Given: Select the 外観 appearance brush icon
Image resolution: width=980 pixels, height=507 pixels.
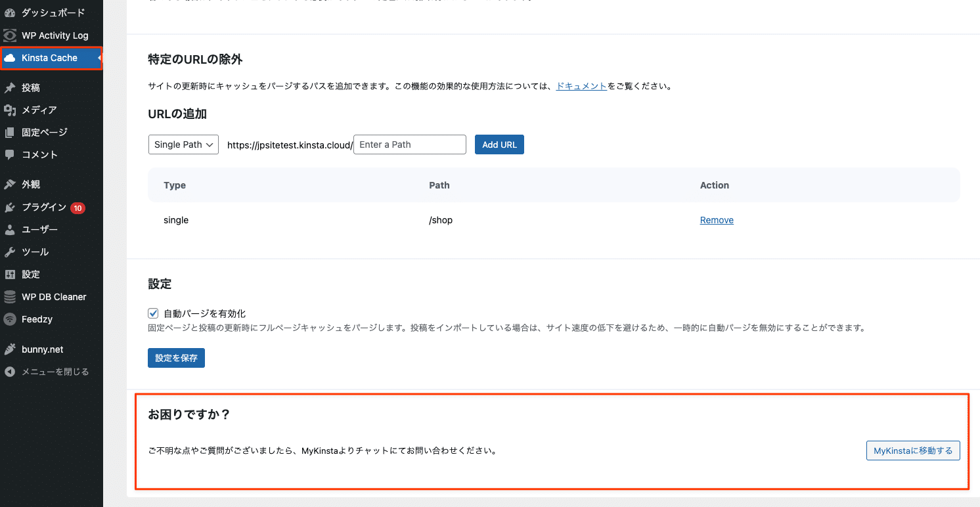Looking at the screenshot, I should [9, 184].
